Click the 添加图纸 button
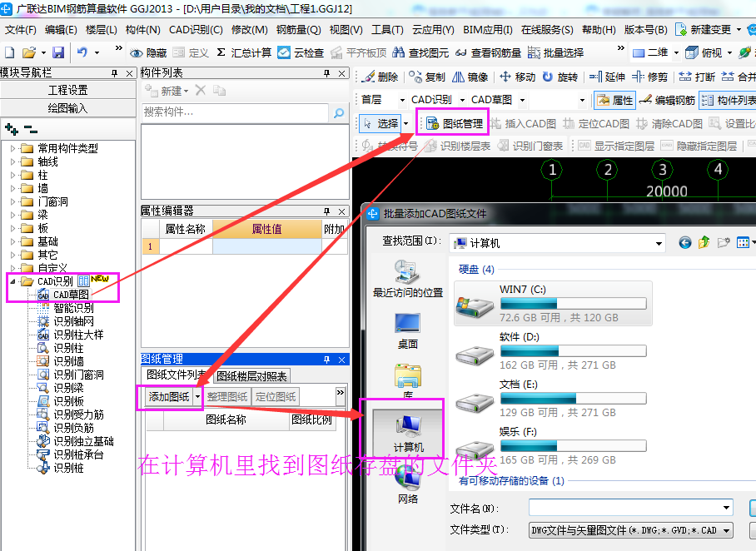Image resolution: width=756 pixels, height=551 pixels. [x=169, y=397]
